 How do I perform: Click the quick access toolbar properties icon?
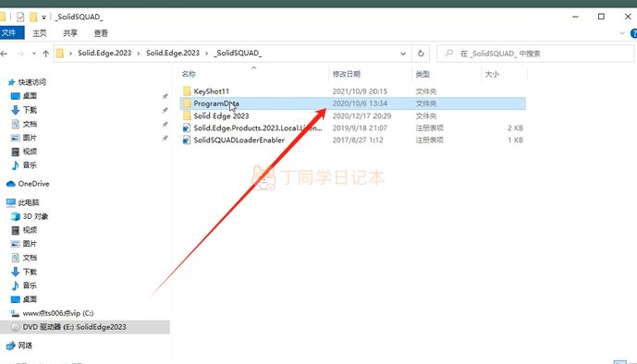(x=20, y=17)
